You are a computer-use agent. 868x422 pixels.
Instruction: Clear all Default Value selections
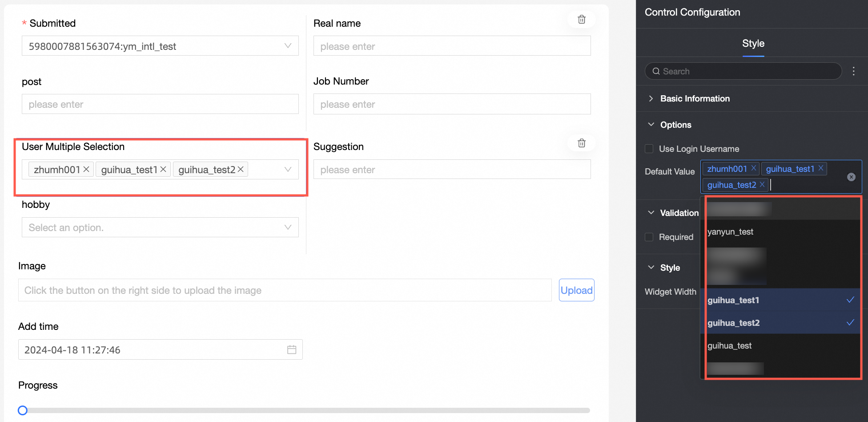click(x=851, y=177)
